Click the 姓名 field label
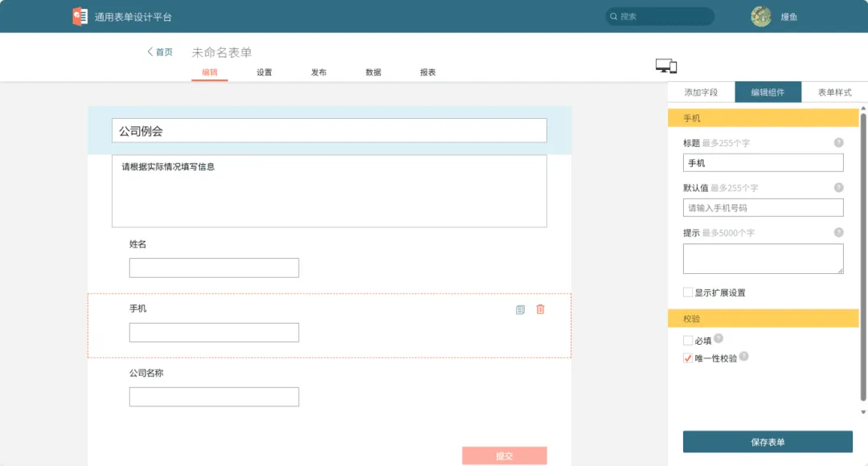This screenshot has width=868, height=466. (138, 244)
